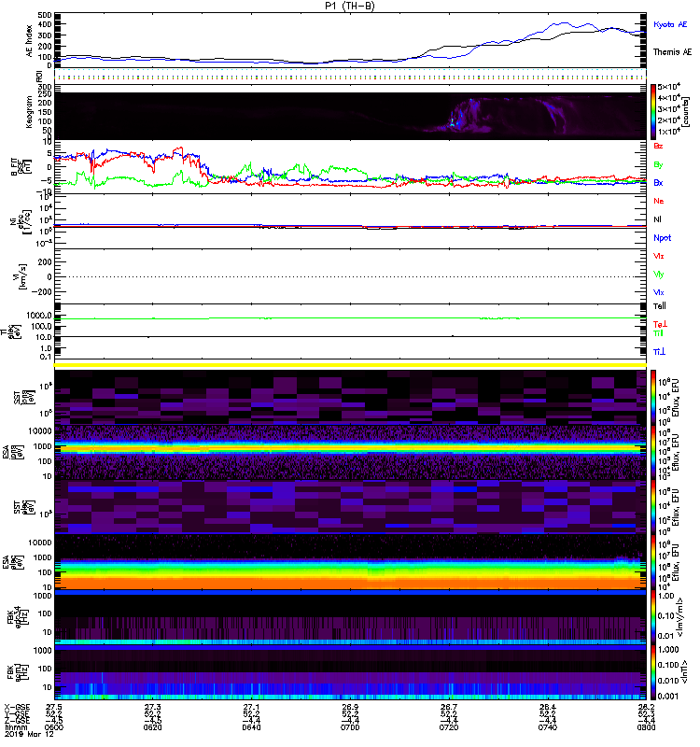Click the blue Bx legend label
The width and height of the screenshot is (700, 747).
click(x=658, y=182)
